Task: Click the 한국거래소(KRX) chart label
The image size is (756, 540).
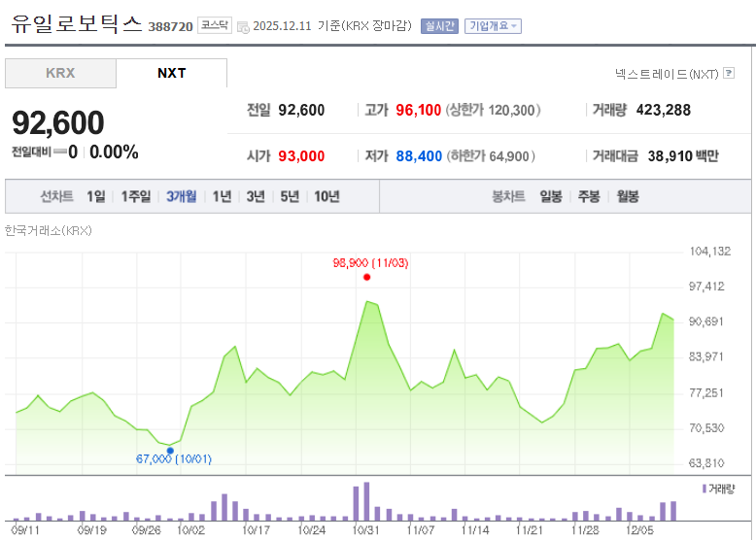Action: point(49,231)
